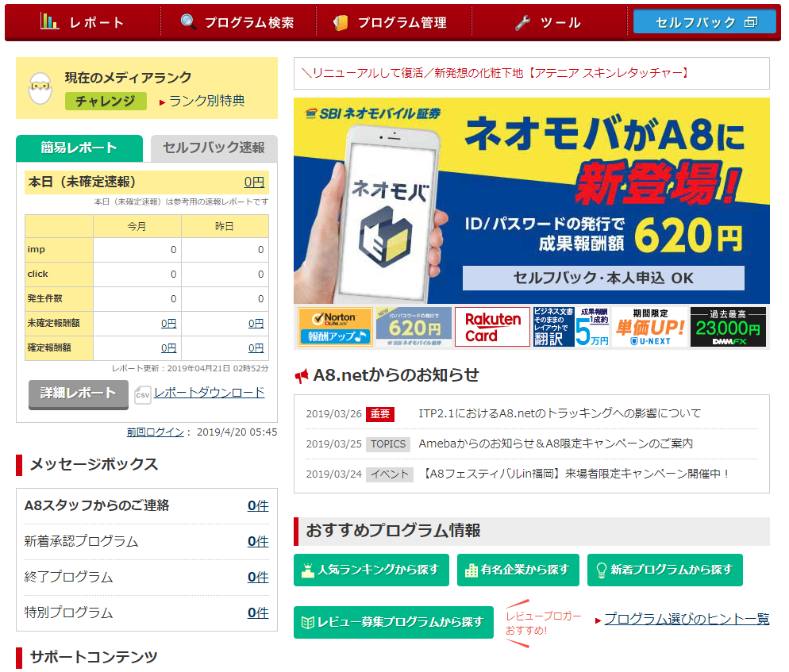The height and width of the screenshot is (672, 789).
Task: Click the レポート更新 timestamp text
Action: click(x=191, y=368)
